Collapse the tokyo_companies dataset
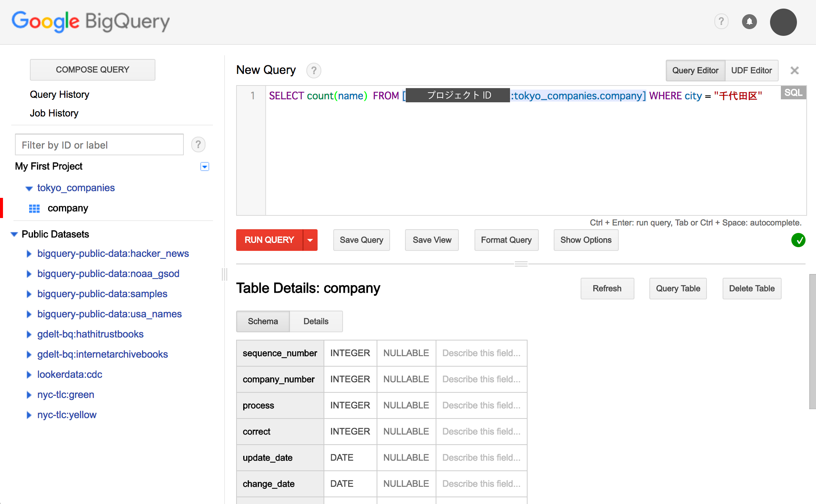 (x=29, y=188)
